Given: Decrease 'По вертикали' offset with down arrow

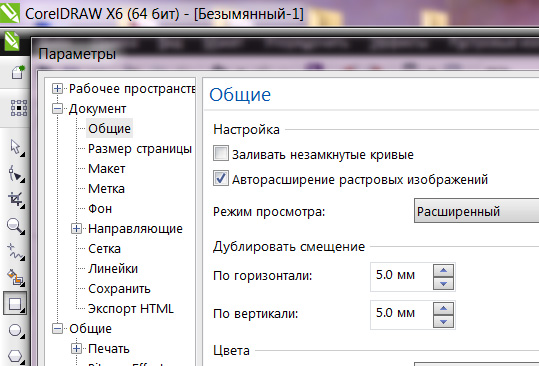Looking at the screenshot, I should pos(443,322).
